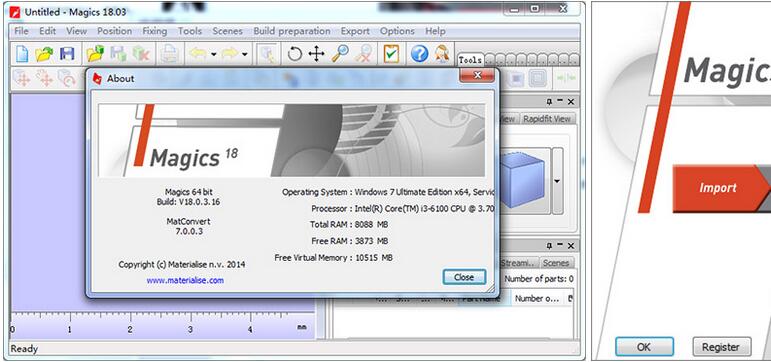Save with the blue floppy disk icon
The width and height of the screenshot is (771, 362).
tap(67, 54)
